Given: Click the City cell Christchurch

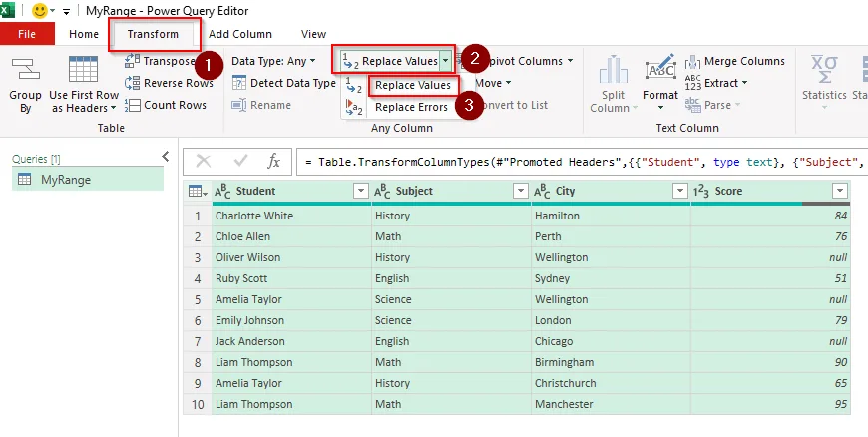Looking at the screenshot, I should tap(612, 383).
